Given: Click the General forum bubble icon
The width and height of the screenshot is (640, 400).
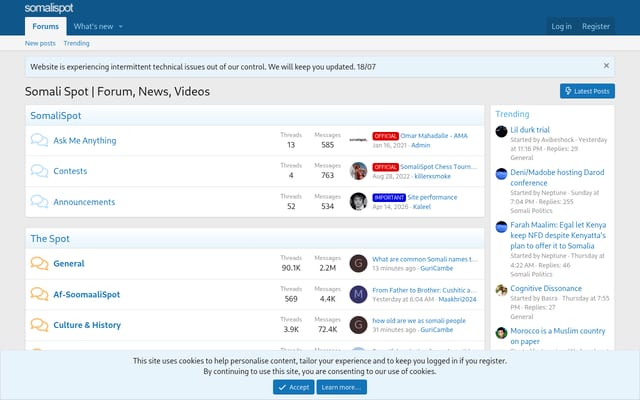Looking at the screenshot, I should 39,263.
